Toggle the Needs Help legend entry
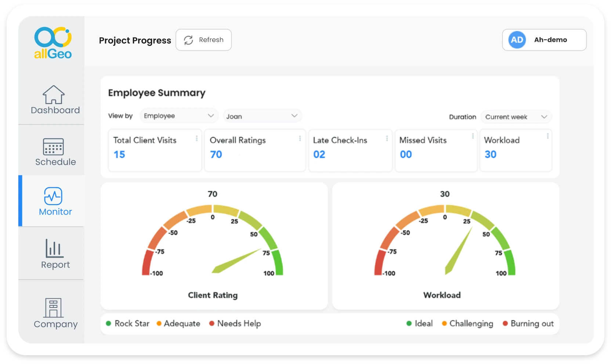The image size is (611, 364). pyautogui.click(x=235, y=324)
